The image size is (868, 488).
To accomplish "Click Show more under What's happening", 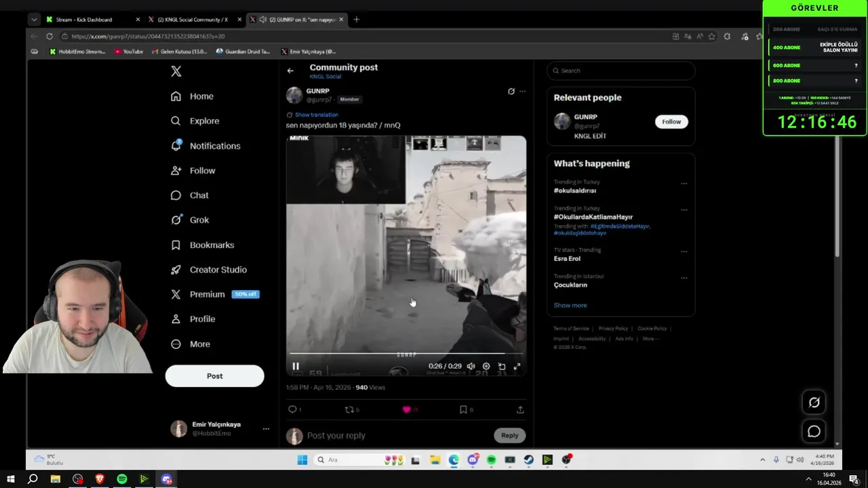I will tap(570, 305).
